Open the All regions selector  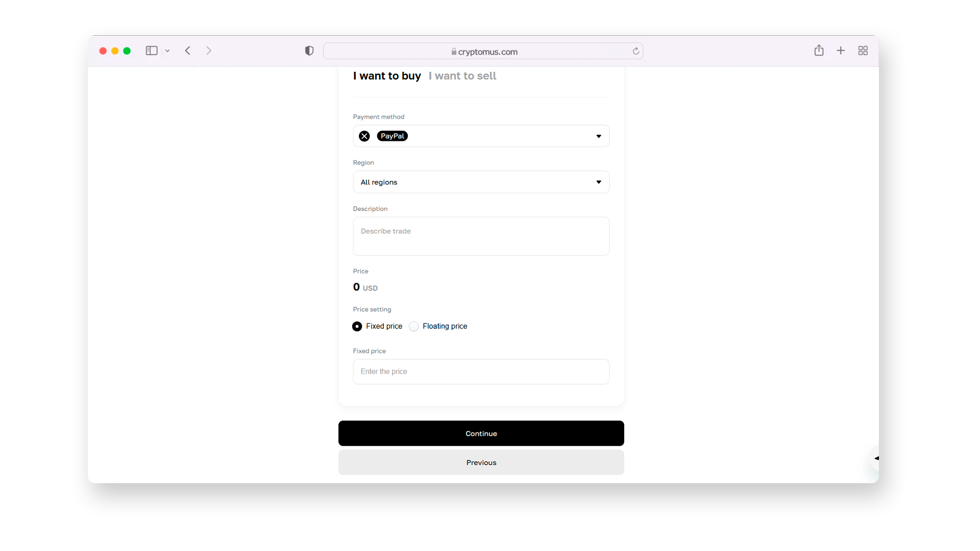[x=481, y=182]
